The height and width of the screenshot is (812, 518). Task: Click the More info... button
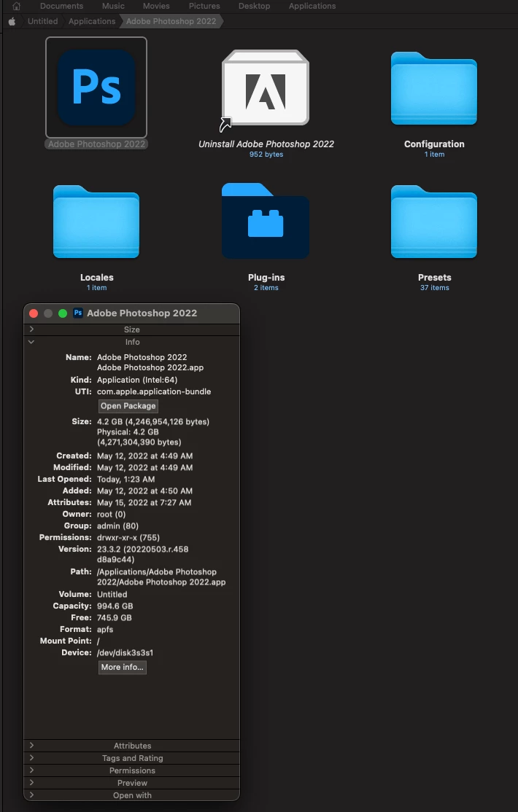point(123,667)
